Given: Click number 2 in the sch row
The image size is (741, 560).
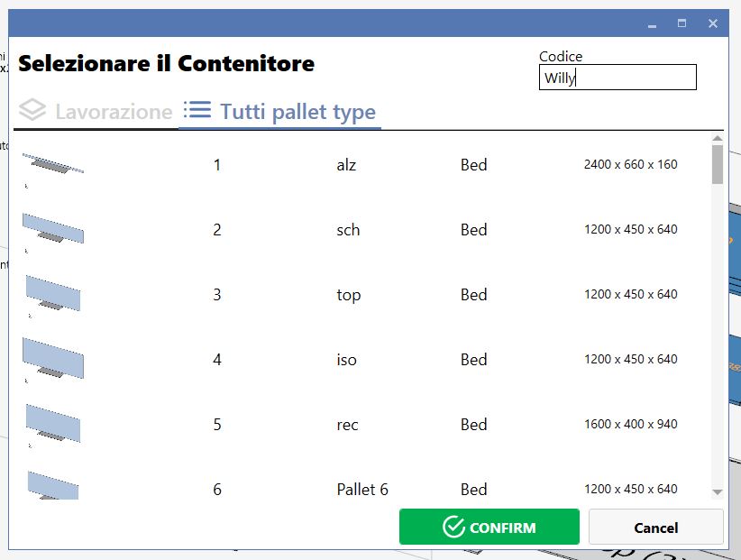Looking at the screenshot, I should click(217, 230).
